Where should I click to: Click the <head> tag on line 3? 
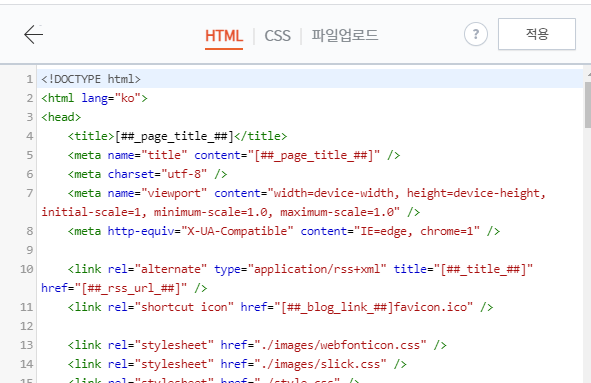tap(61, 117)
